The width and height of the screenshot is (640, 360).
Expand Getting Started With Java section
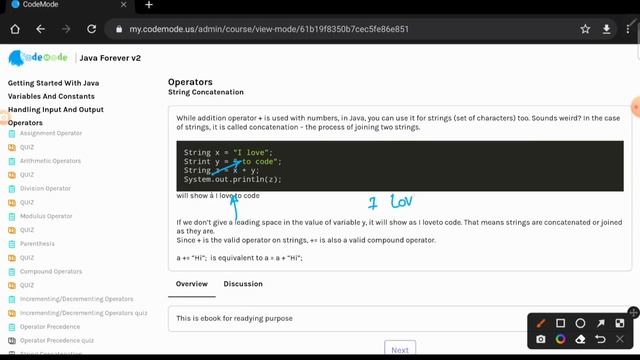point(53,83)
